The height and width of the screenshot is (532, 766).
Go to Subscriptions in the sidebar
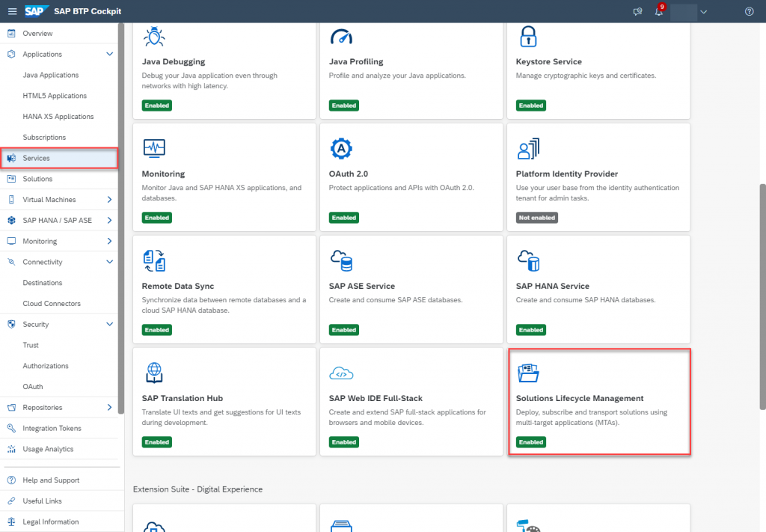point(44,137)
